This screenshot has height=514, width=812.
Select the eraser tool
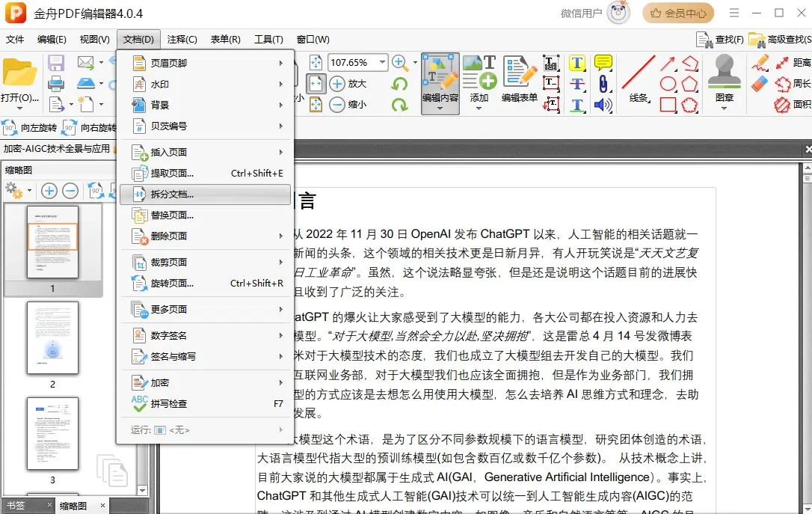759,84
